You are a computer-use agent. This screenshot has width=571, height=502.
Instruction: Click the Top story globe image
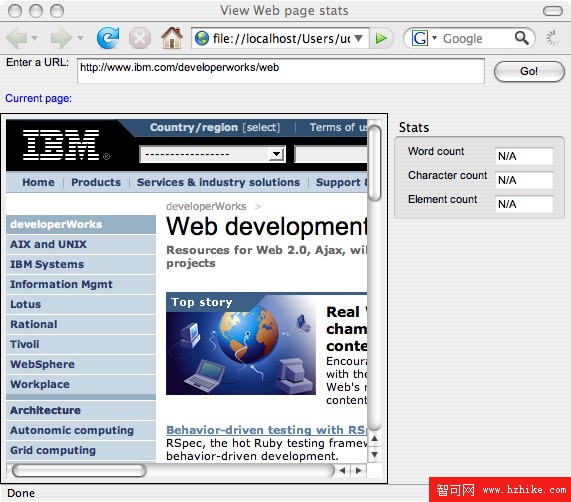[x=241, y=344]
